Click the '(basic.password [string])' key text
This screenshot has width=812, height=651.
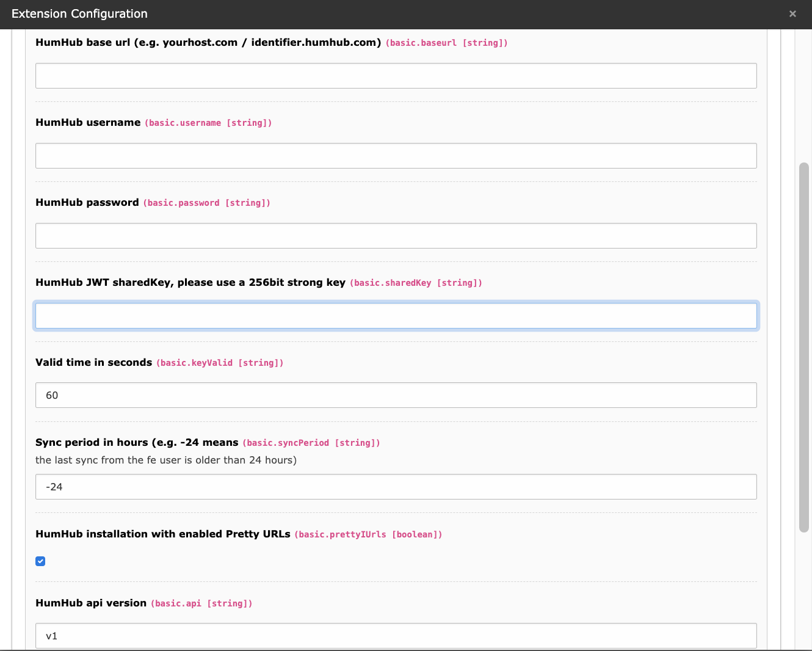click(x=207, y=203)
